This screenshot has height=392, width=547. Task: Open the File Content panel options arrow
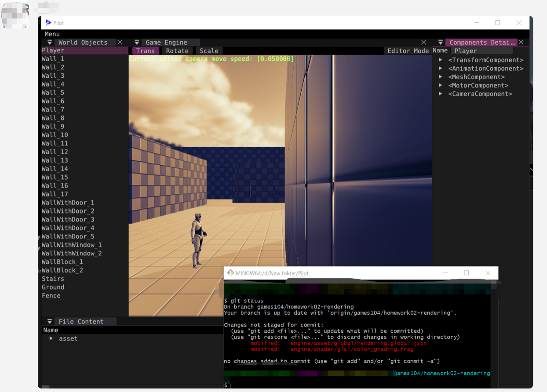pyautogui.click(x=49, y=321)
